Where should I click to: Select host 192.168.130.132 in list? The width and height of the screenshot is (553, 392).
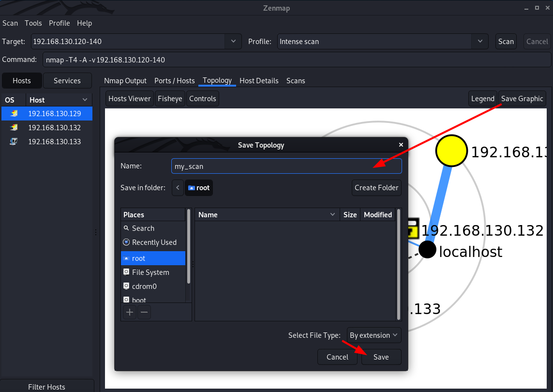(46, 127)
